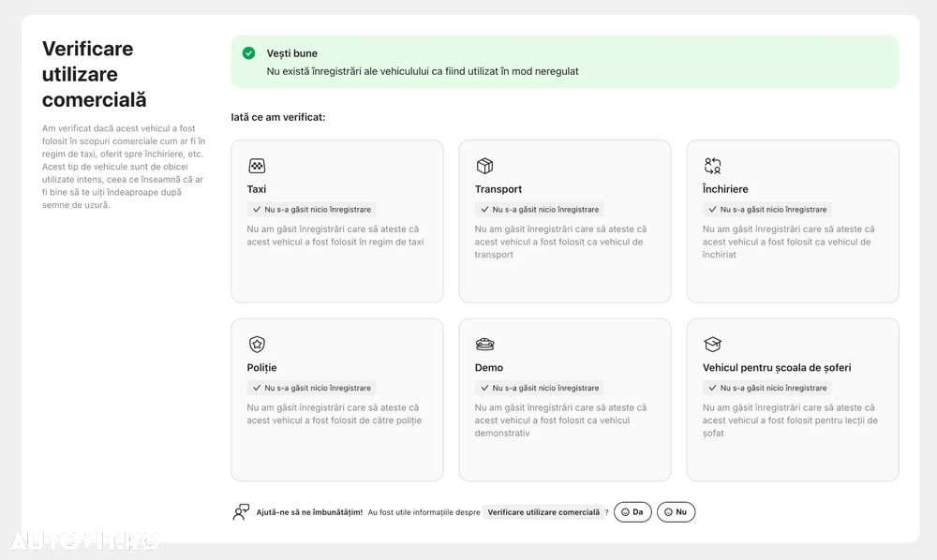Click the Poliție badge icon
Image resolution: width=937 pixels, height=560 pixels.
click(x=257, y=345)
